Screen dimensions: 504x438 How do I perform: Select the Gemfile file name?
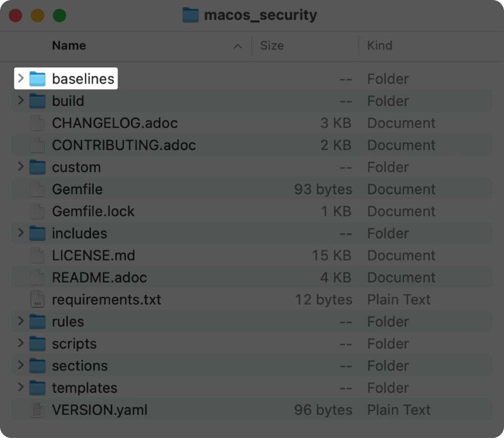pyautogui.click(x=77, y=189)
